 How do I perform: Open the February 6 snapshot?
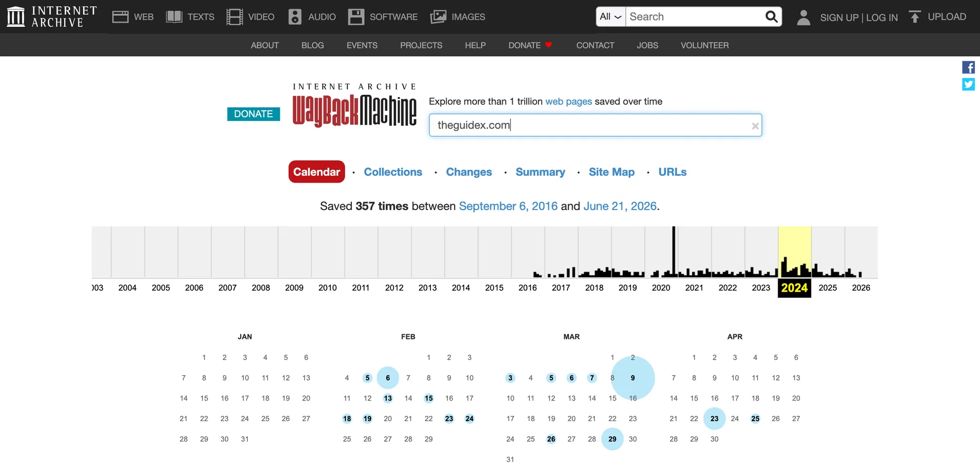[388, 378]
